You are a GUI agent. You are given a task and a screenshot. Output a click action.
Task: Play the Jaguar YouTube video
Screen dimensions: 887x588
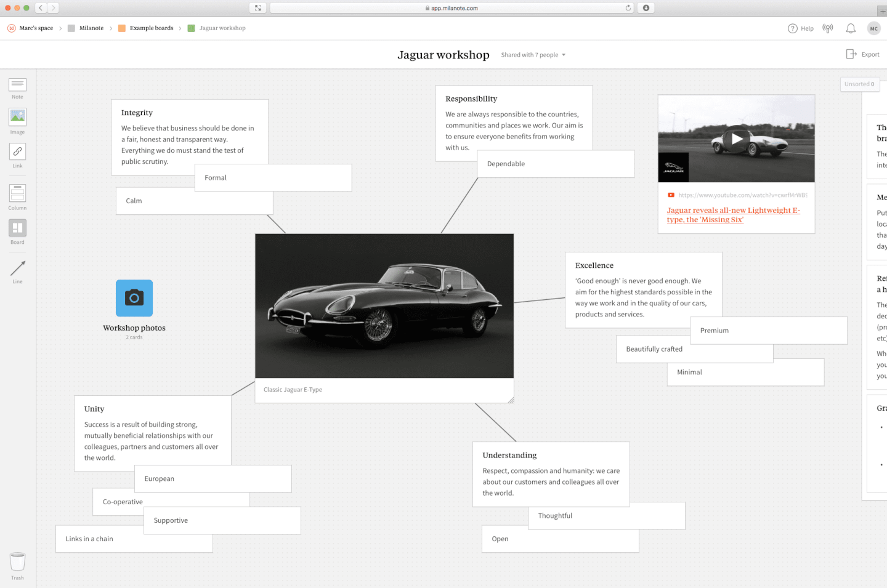click(x=737, y=139)
